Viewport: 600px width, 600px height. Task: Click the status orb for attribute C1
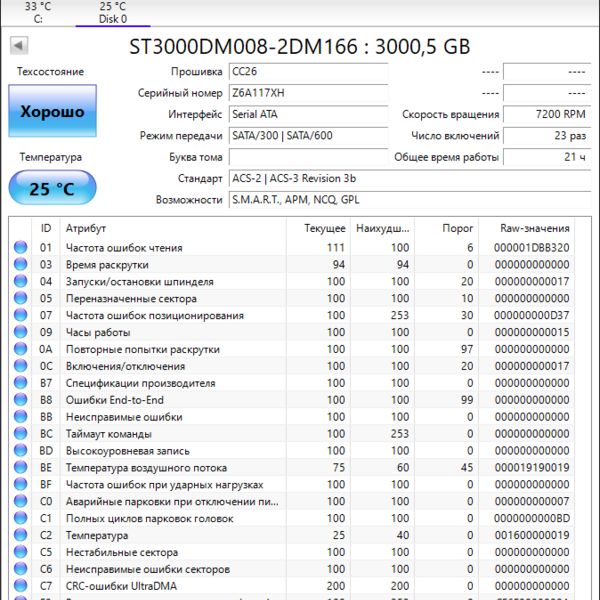pos(21,518)
